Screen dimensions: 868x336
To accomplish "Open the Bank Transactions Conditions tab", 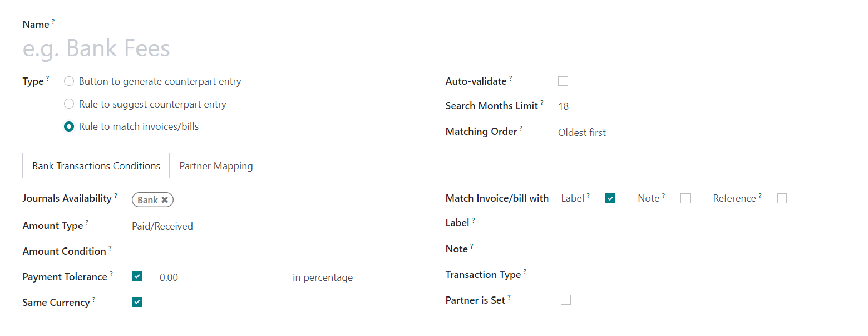I will tap(96, 166).
